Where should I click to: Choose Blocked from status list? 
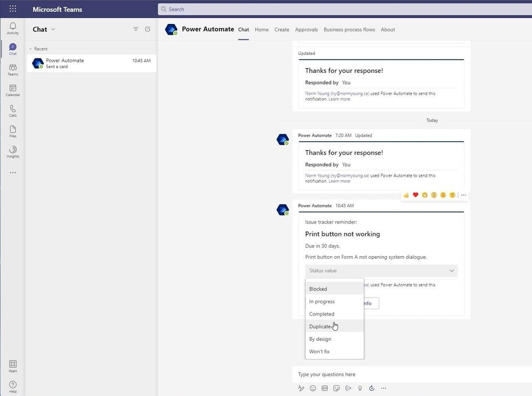(334, 289)
